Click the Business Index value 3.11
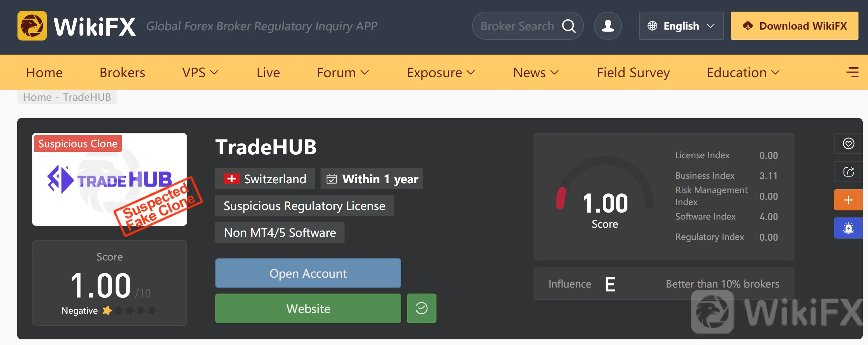 (x=768, y=176)
